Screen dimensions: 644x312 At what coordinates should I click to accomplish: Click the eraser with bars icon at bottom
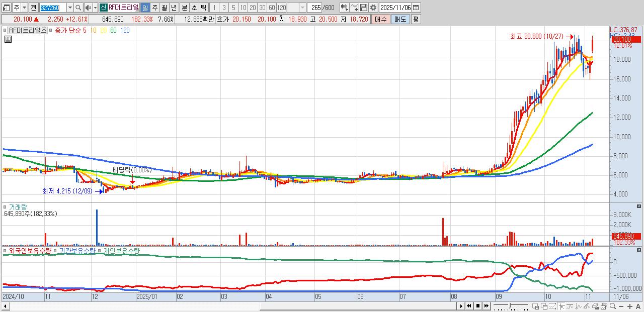point(596,306)
